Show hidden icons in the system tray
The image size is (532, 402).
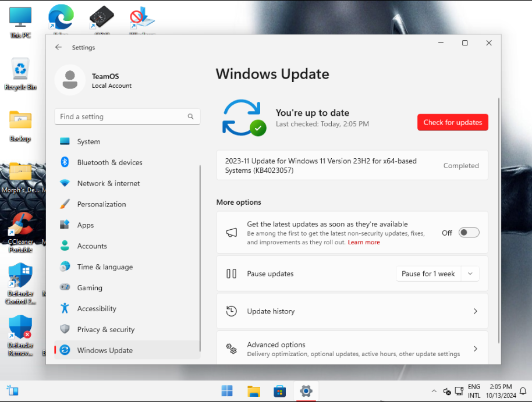(434, 391)
